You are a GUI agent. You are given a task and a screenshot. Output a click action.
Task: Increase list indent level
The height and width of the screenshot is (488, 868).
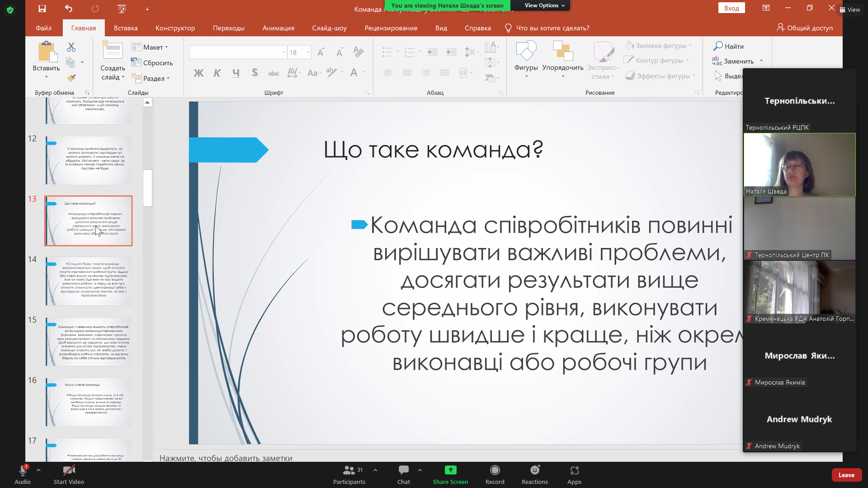pos(451,52)
